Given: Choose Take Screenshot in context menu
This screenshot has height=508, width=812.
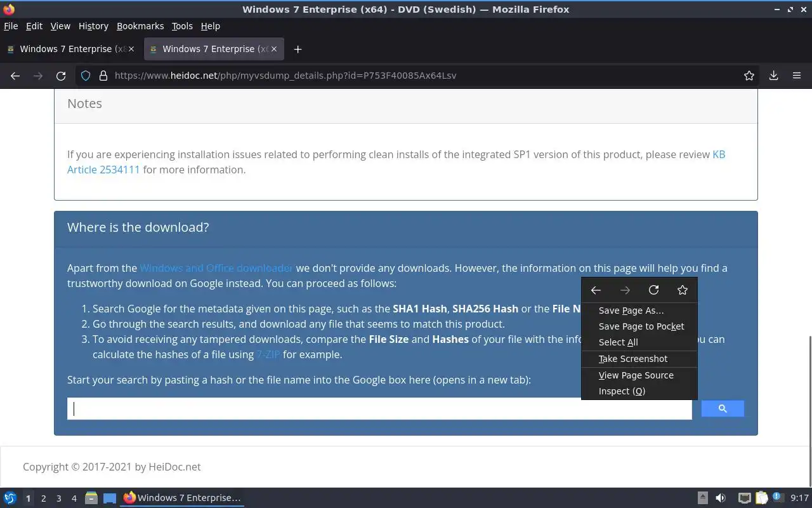Looking at the screenshot, I should 639,359.
